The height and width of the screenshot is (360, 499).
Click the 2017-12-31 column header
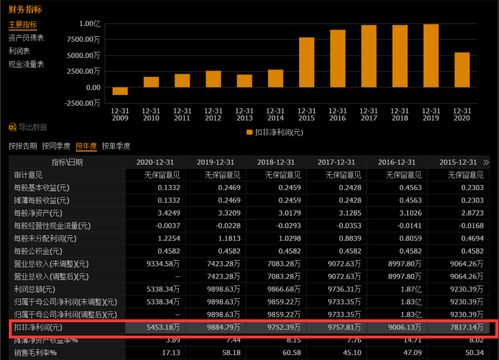336,162
